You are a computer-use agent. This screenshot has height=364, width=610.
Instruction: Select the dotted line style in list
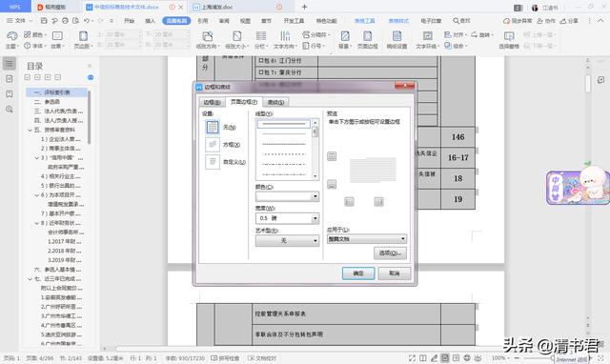pos(284,154)
